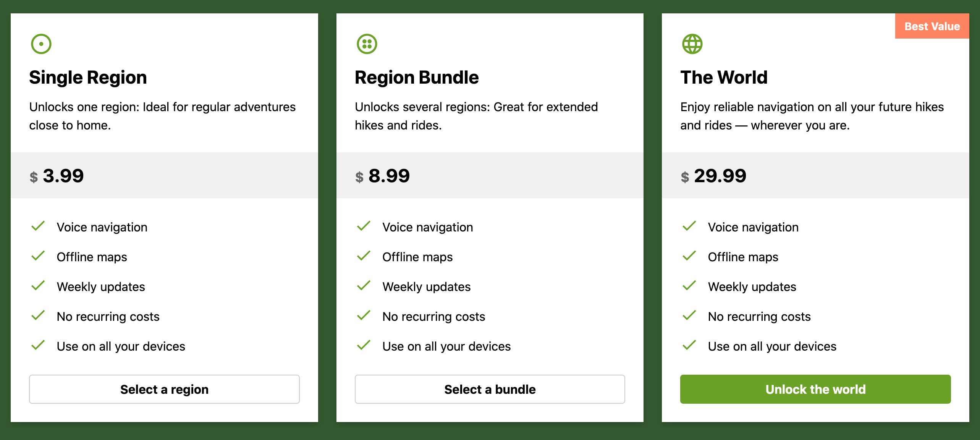Click checkmark beside Single Region No recurring costs

(38, 315)
